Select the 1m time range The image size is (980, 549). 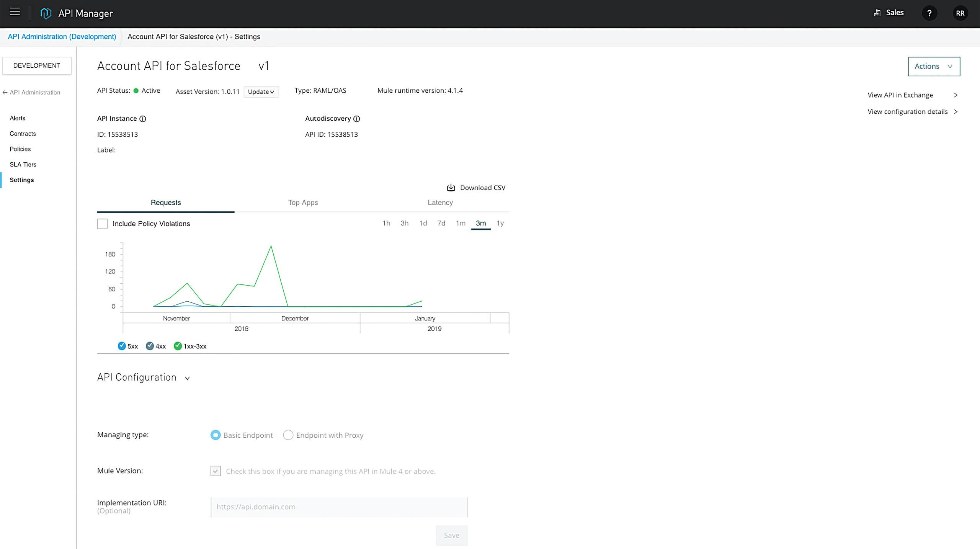click(x=461, y=223)
